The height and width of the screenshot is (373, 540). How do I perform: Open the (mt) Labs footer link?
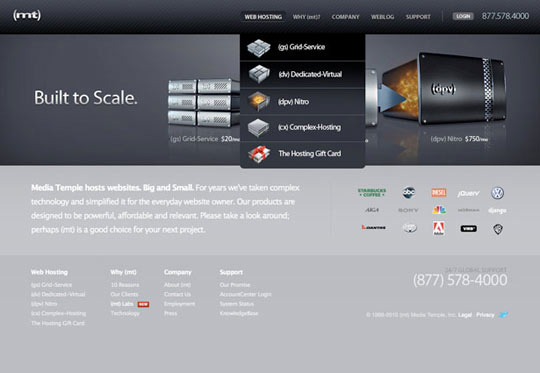click(122, 304)
